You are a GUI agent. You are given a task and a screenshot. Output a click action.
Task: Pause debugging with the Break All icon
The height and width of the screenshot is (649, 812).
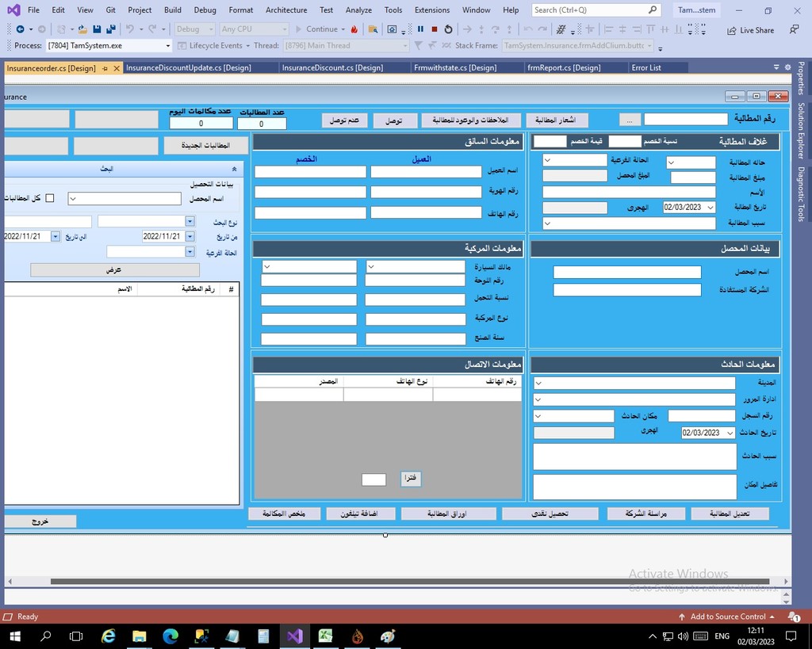tap(420, 29)
